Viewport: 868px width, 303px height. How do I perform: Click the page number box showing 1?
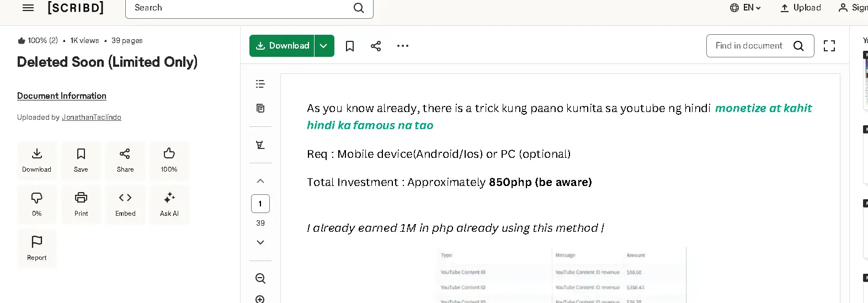(260, 204)
